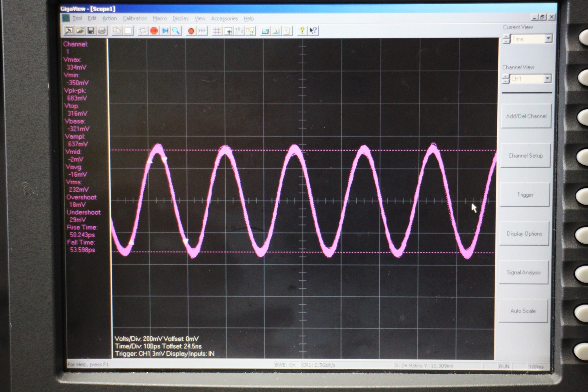The width and height of the screenshot is (588, 392).
Task: Click the triple-arrow fast forward icon
Action: pos(202,31)
